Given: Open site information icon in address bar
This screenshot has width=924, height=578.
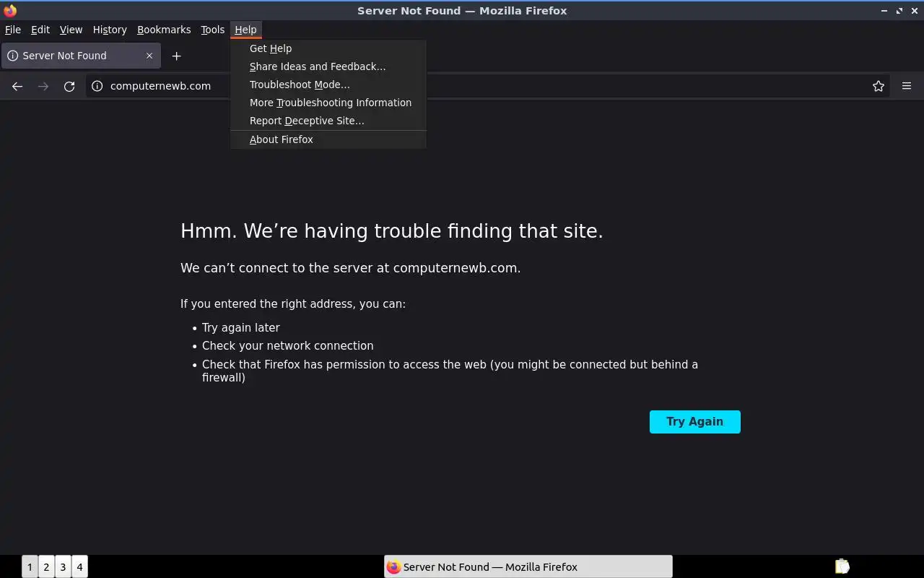Looking at the screenshot, I should click(97, 86).
